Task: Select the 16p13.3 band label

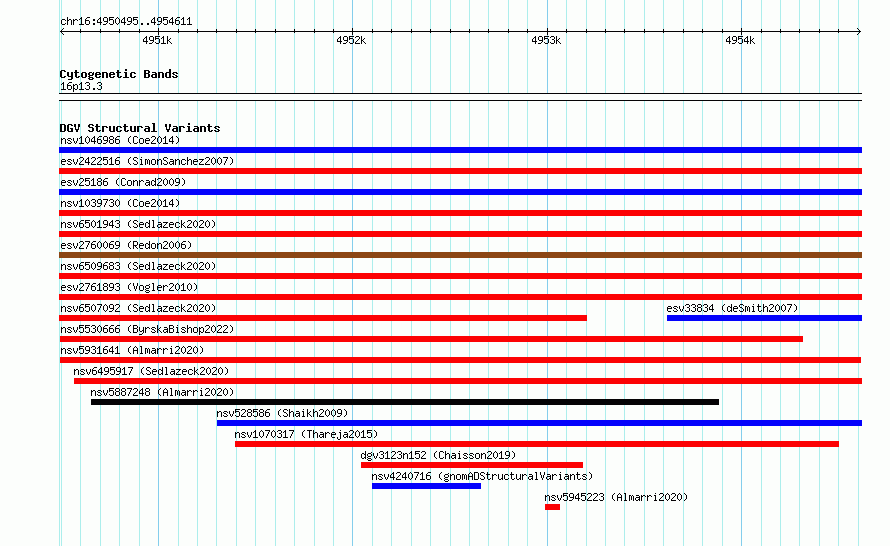Action: tap(81, 86)
